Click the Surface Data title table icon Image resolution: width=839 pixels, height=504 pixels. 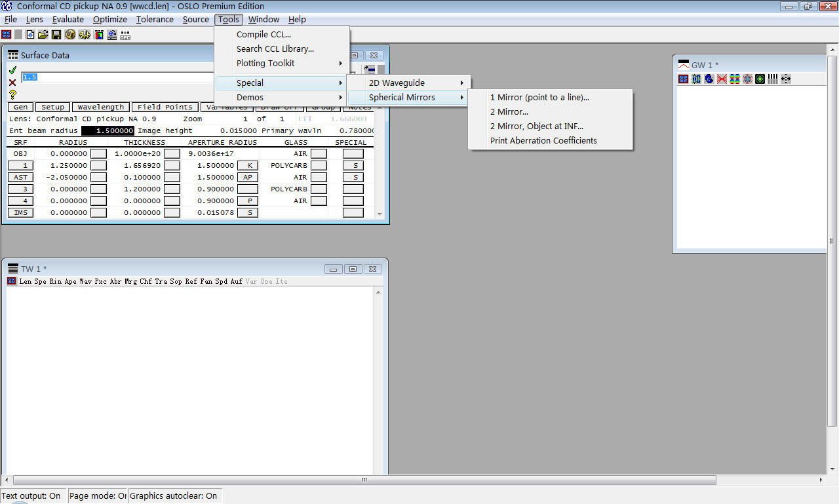click(x=12, y=55)
